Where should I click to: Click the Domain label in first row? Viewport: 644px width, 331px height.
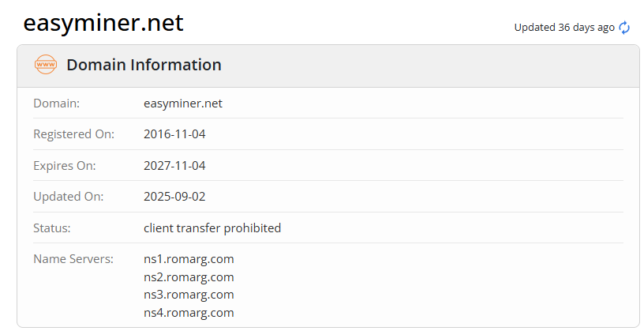point(56,103)
